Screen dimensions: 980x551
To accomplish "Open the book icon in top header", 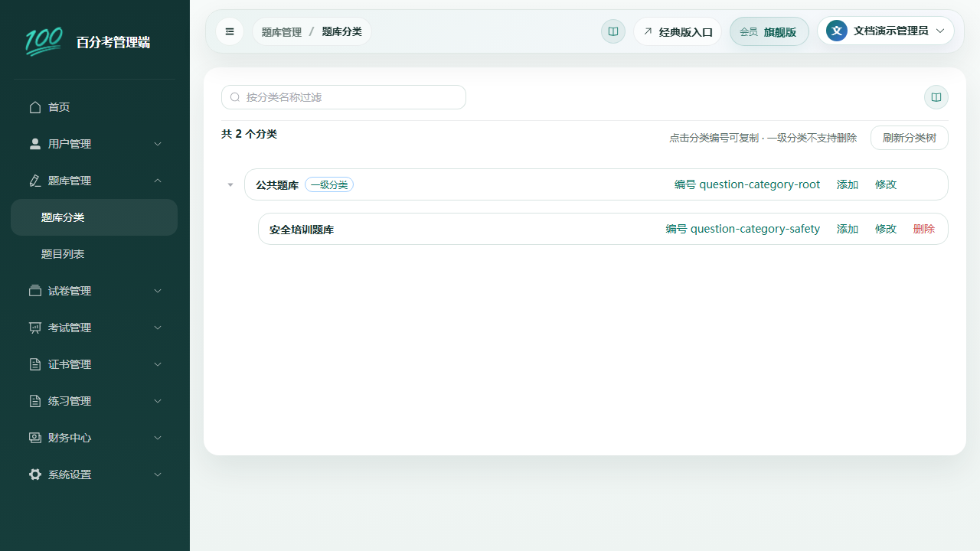I will (x=613, y=31).
